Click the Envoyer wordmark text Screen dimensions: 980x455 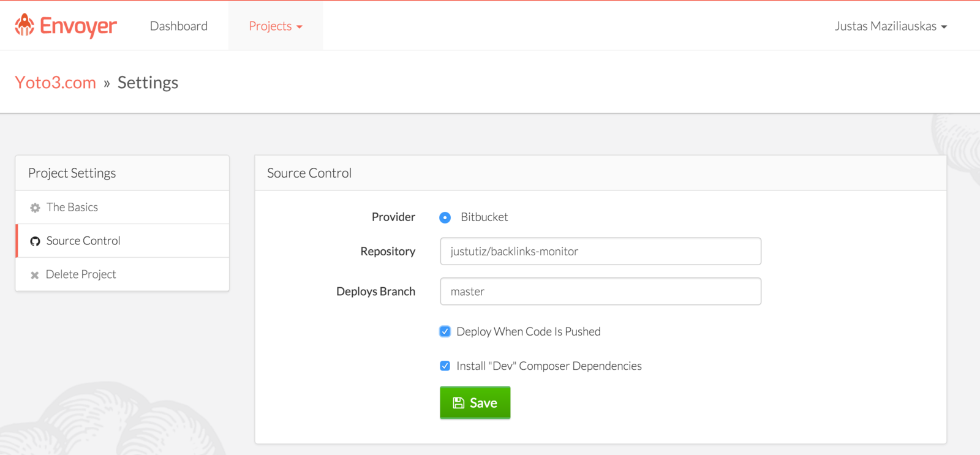point(78,26)
